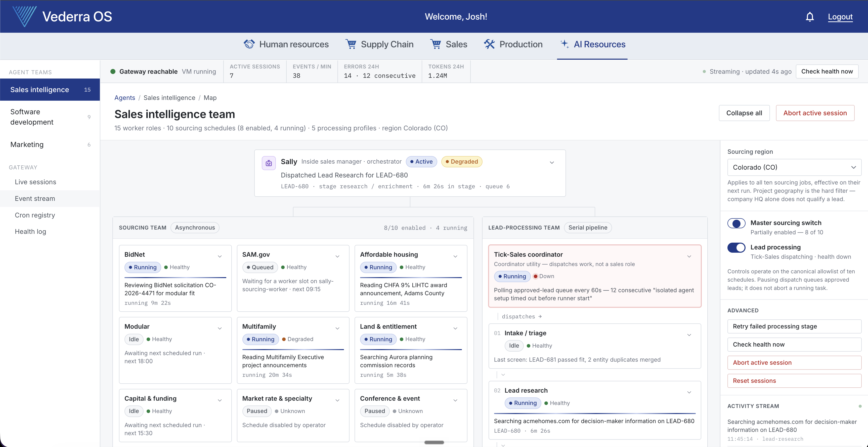This screenshot has width=868, height=447.
Task: Click the Lead research progress bar
Action: (595, 413)
